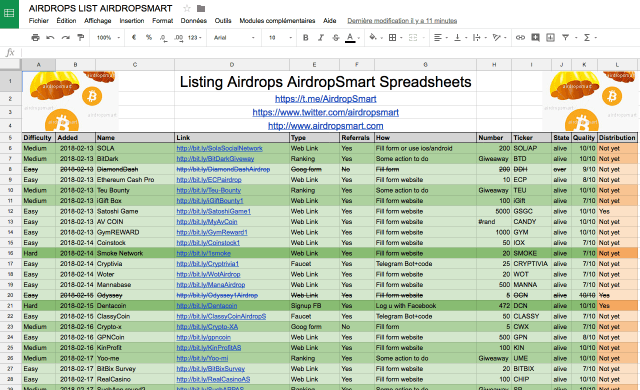Viewport: 640px width, 390px height.
Task: Click the Distribution header cell
Action: pyautogui.click(x=617, y=137)
